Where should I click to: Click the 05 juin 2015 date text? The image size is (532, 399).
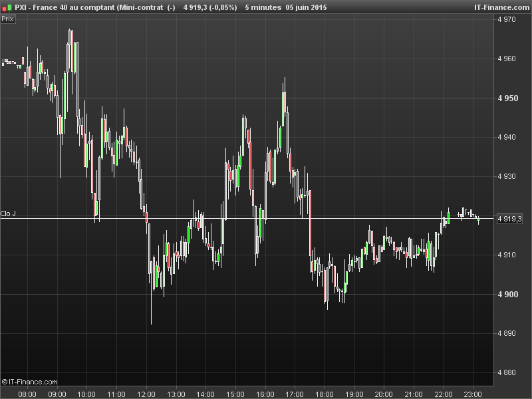(x=307, y=7)
